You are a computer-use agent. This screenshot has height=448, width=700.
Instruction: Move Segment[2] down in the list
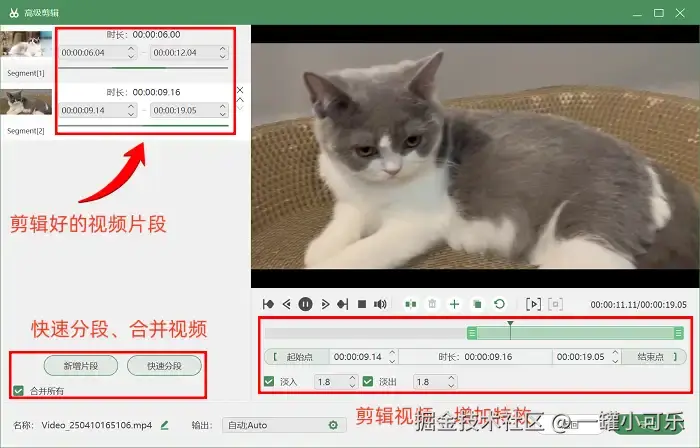(x=240, y=108)
